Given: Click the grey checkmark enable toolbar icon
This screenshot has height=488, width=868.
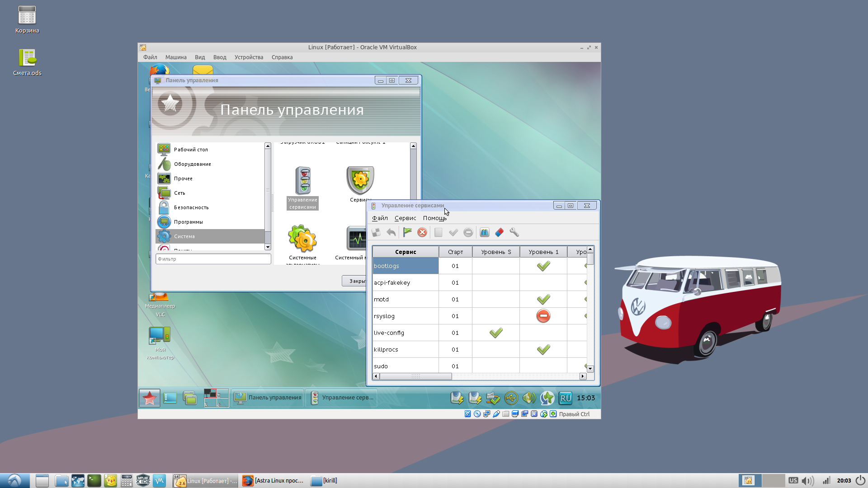Looking at the screenshot, I should (x=453, y=232).
